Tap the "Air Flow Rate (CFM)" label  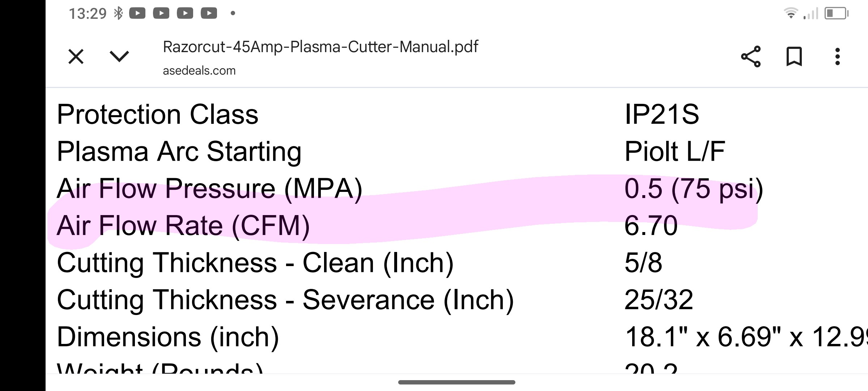click(x=183, y=226)
